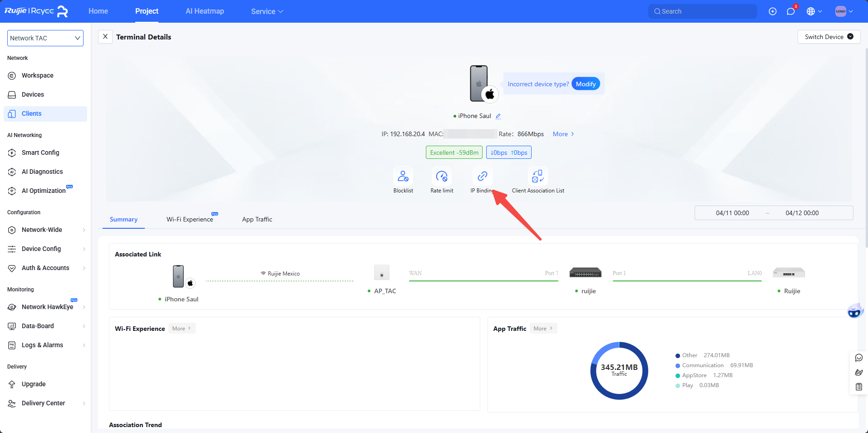Open Smart Config in sidebar
Screen dimensions: 868x433
pos(45,153)
